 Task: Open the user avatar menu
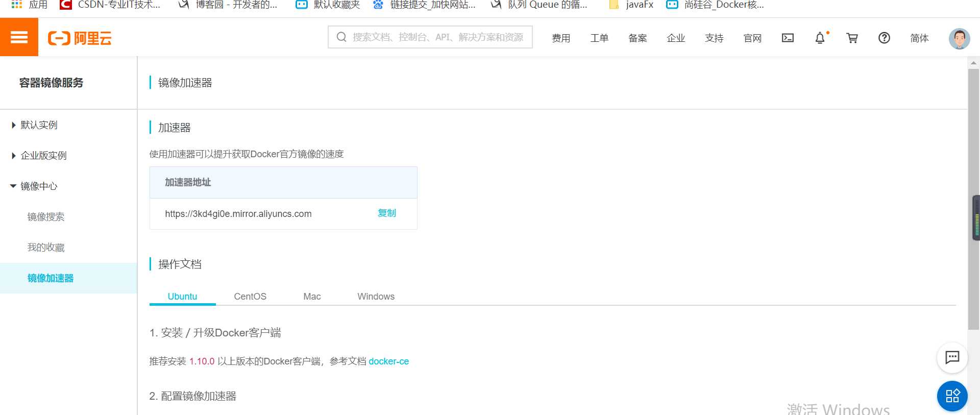[x=959, y=38]
